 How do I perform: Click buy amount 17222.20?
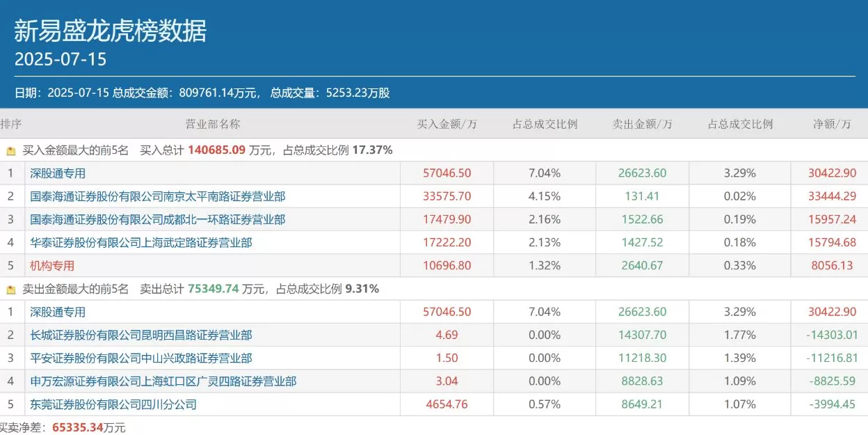click(x=447, y=242)
